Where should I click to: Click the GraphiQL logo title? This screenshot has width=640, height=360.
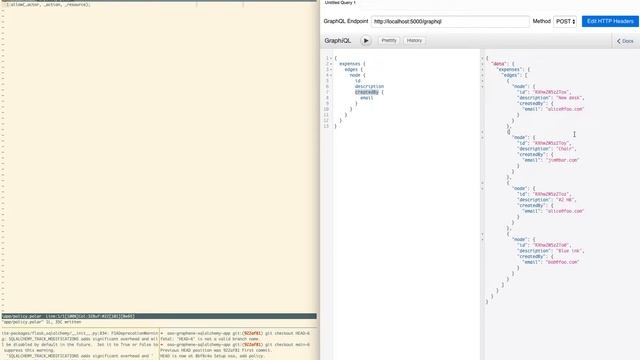tap(338, 41)
